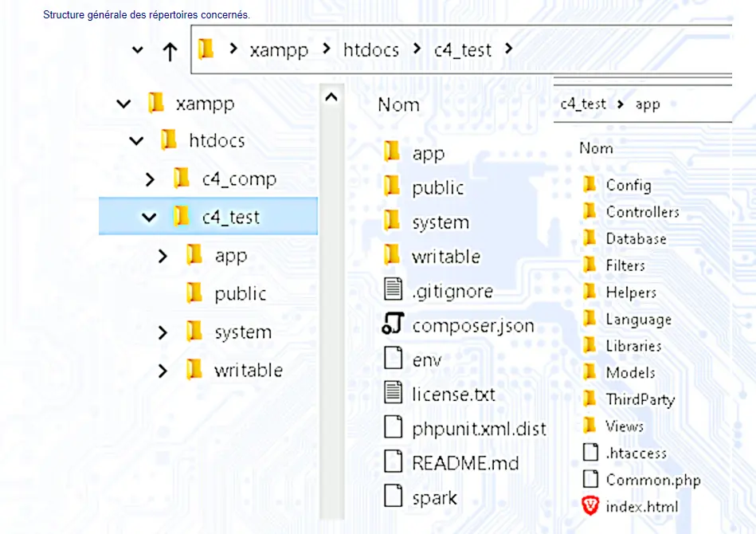Click the system folder icon in the tree
Screen dimensions: 756x534
click(194, 332)
